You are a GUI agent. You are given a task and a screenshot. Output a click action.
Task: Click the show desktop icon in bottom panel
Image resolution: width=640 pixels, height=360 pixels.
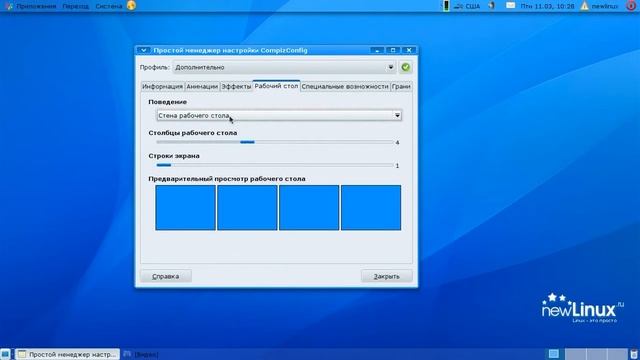point(5,354)
